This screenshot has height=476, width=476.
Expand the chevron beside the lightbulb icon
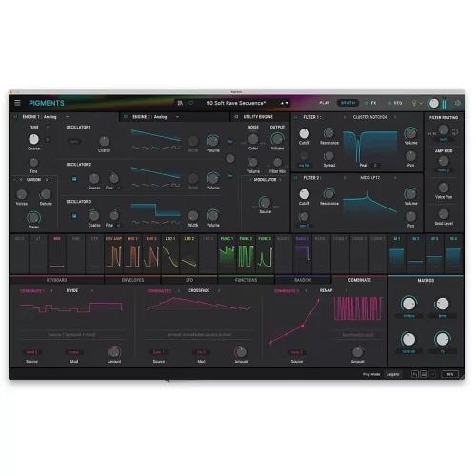421,103
